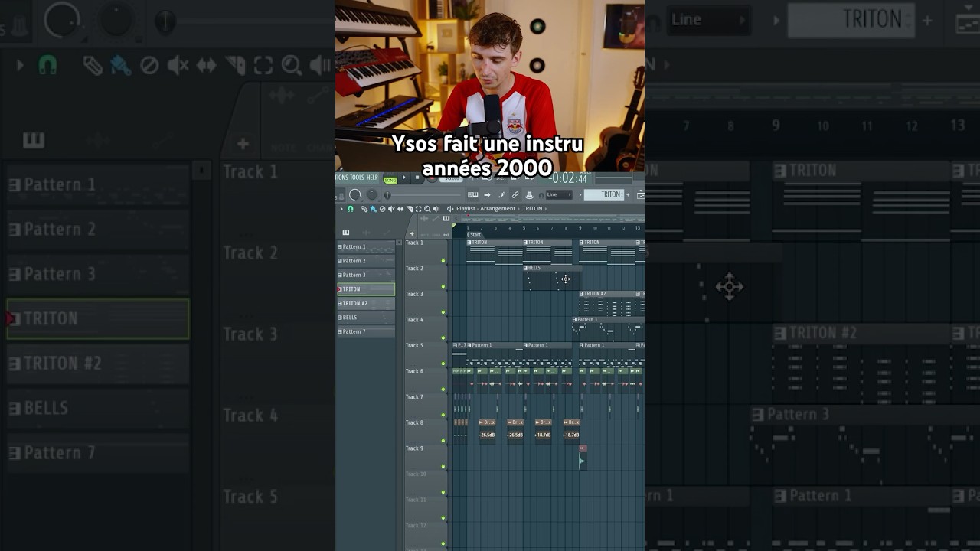Click the plus button above the Track 1 header

[412, 234]
